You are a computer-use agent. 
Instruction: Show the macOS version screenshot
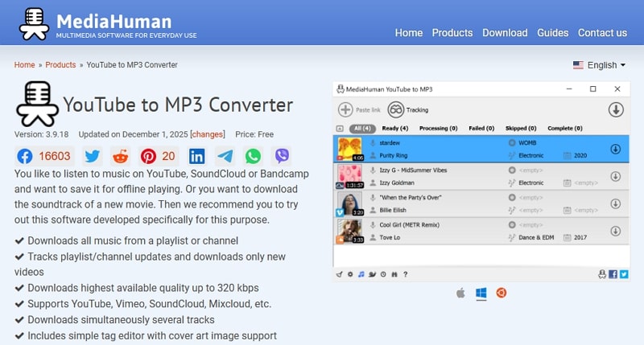click(460, 293)
